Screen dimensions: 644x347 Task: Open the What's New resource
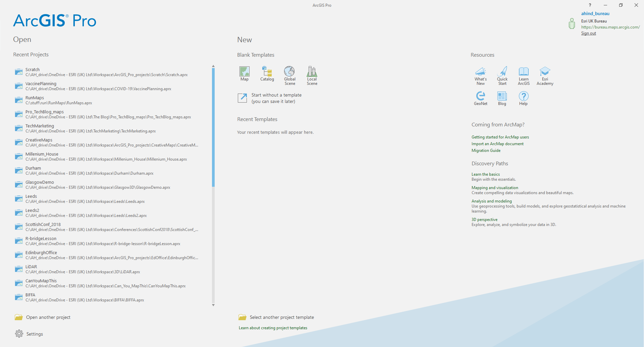(x=481, y=76)
